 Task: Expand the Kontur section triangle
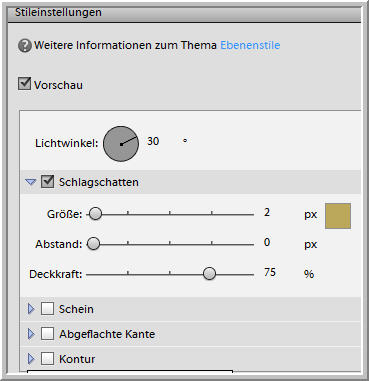coord(31,359)
